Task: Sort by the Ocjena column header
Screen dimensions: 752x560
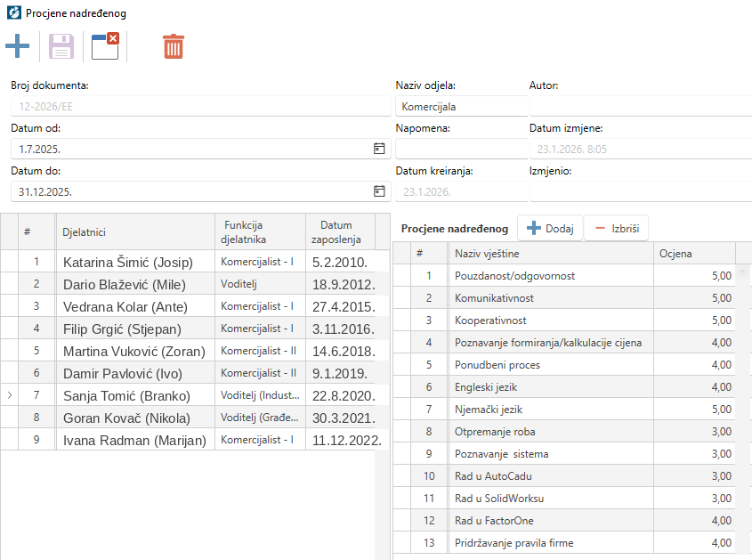Action: tap(694, 253)
